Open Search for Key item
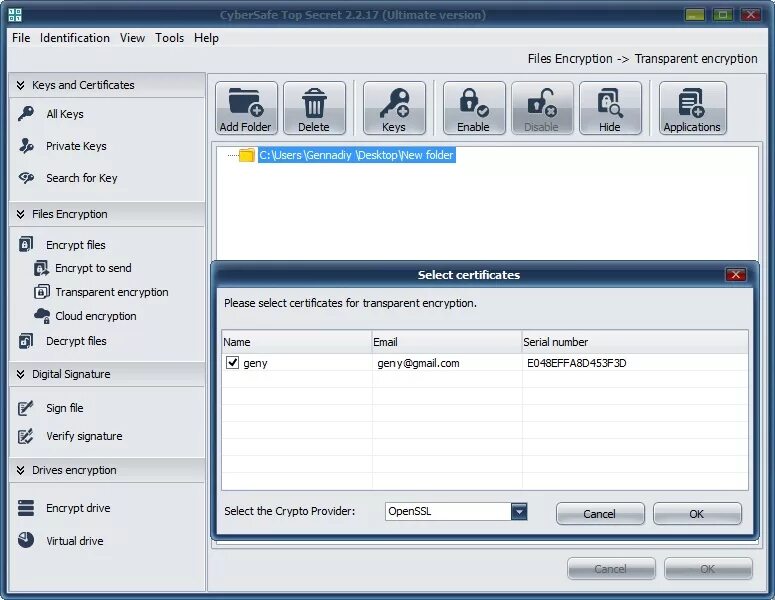 pyautogui.click(x=82, y=178)
